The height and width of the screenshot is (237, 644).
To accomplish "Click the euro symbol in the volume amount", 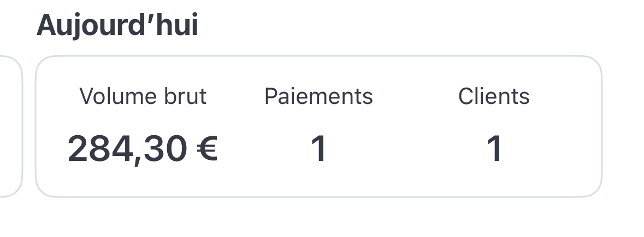I will [x=206, y=149].
